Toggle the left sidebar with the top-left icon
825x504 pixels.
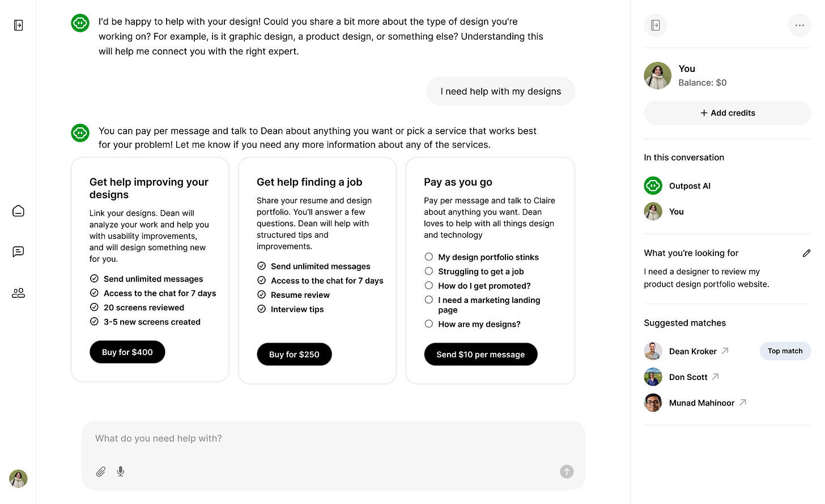(18, 25)
